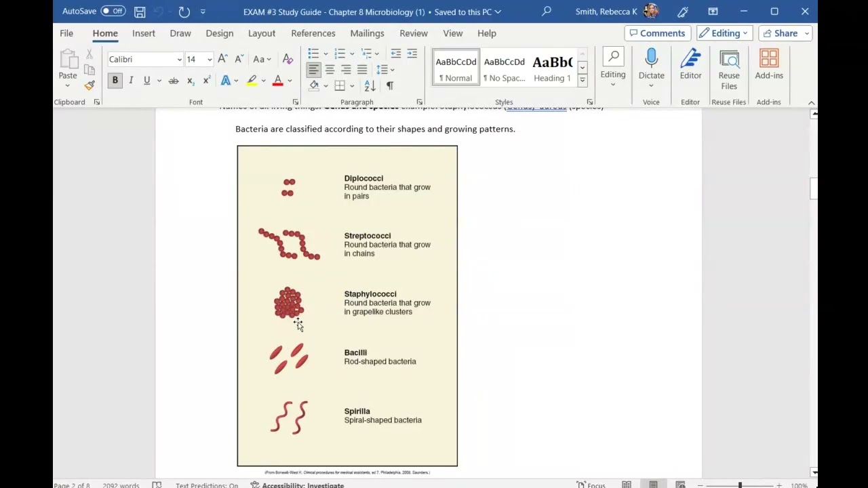Click the Copy icon in Clipboard group

[x=90, y=70]
